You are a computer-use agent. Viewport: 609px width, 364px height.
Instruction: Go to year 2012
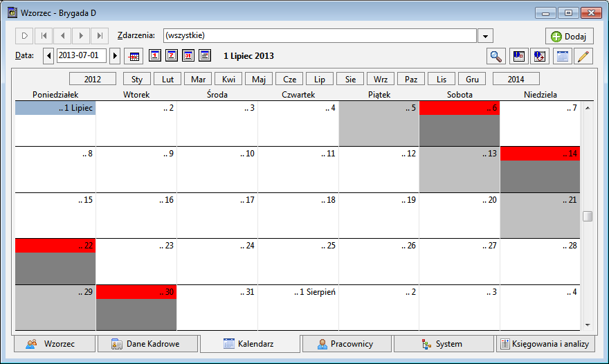coord(93,79)
